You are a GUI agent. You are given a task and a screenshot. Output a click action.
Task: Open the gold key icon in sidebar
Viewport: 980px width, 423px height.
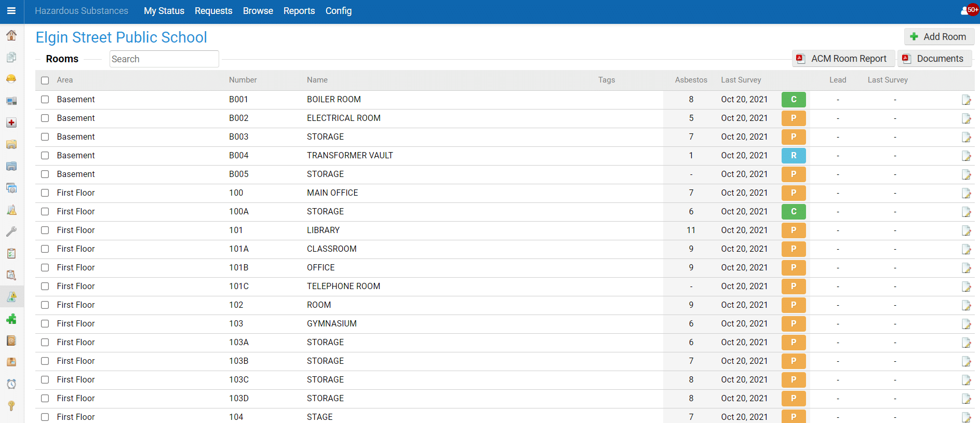point(11,406)
